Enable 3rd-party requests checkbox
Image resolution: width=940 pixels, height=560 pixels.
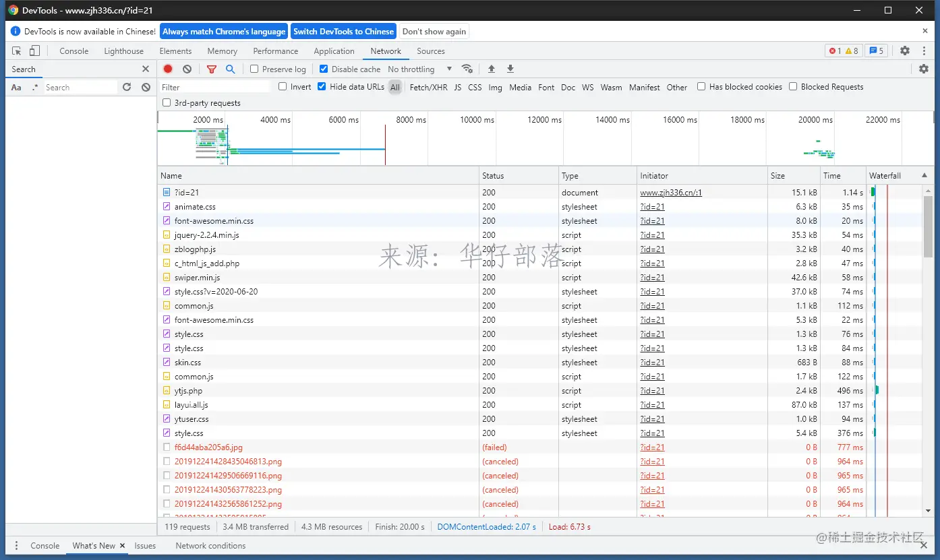(167, 102)
